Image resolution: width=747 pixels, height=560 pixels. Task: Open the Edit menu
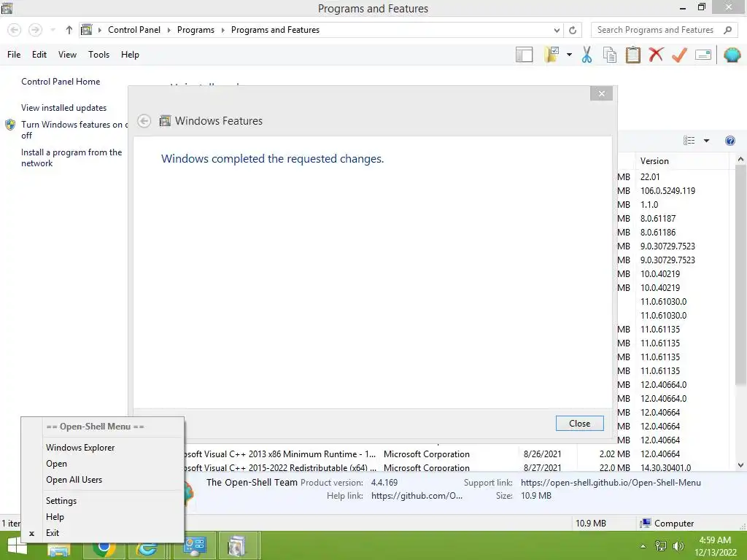39,55
